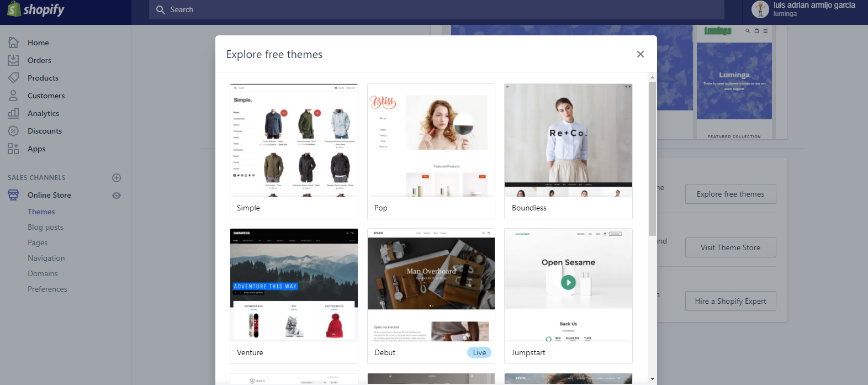Click the Simple theme name label
Viewport: 868px width, 385px height.
[x=248, y=208]
